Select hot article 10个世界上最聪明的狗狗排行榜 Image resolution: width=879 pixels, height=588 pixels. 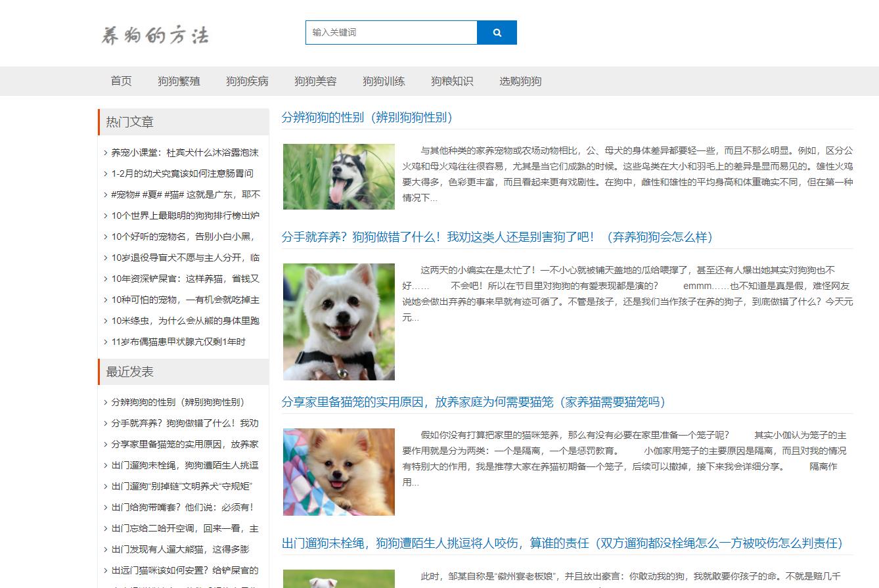tap(185, 215)
